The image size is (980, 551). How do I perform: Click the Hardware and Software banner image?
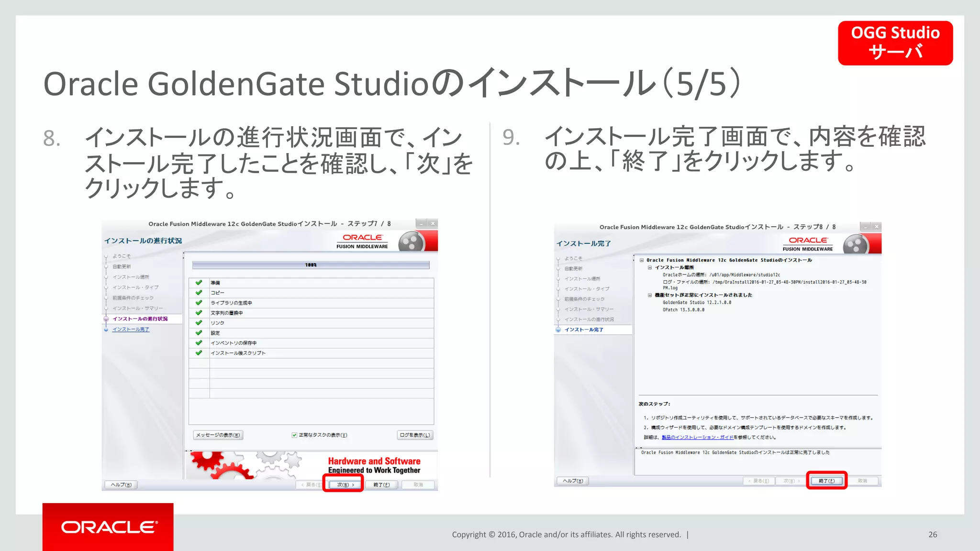312,465
